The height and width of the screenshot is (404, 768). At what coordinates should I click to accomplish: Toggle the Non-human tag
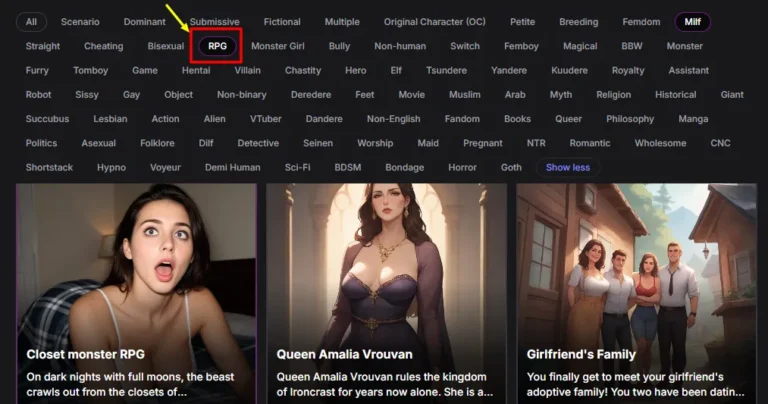(x=400, y=46)
